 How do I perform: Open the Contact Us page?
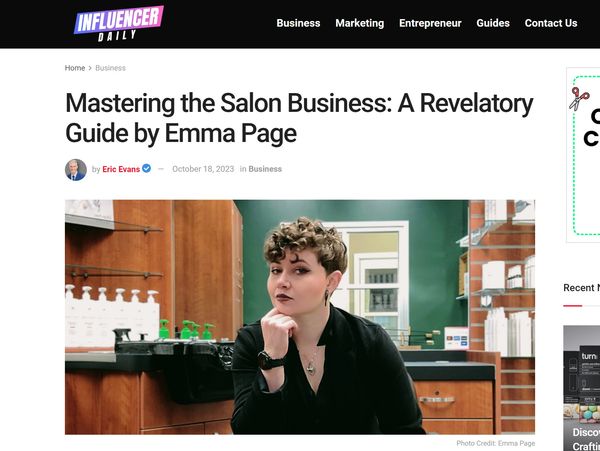(551, 23)
